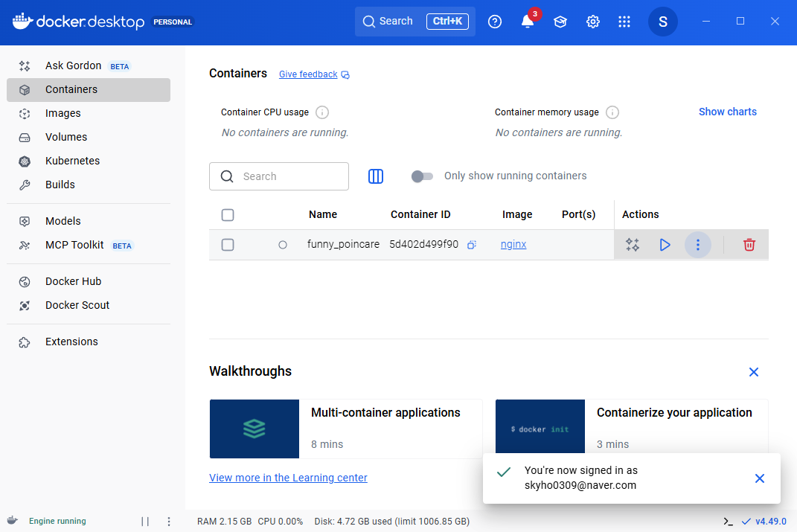Click the funny_poincare status circle icon
The image size is (797, 532).
[x=283, y=245]
